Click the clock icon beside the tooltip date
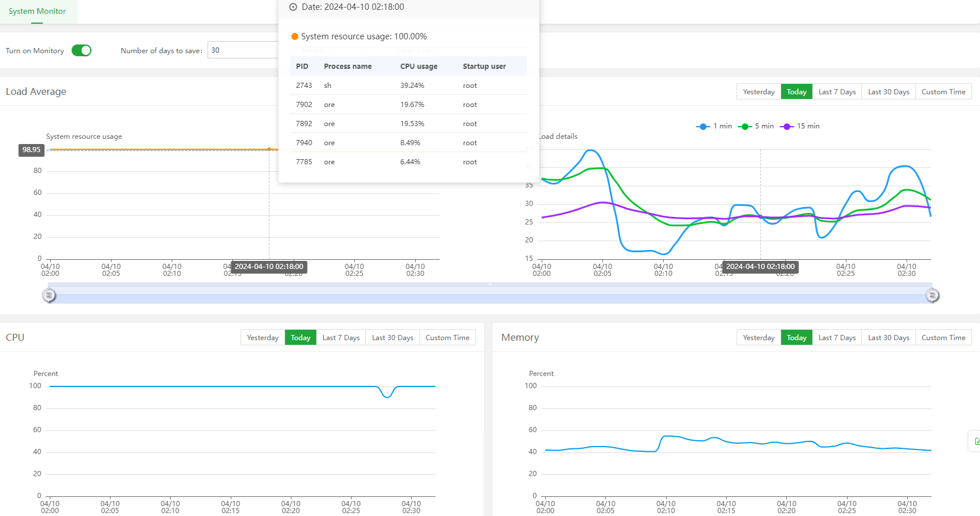 tap(293, 7)
